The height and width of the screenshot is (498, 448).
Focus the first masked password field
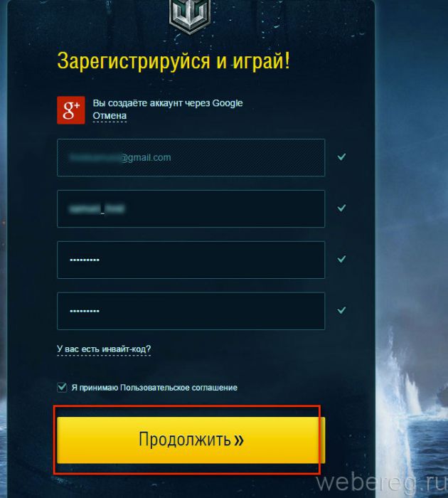(x=191, y=260)
